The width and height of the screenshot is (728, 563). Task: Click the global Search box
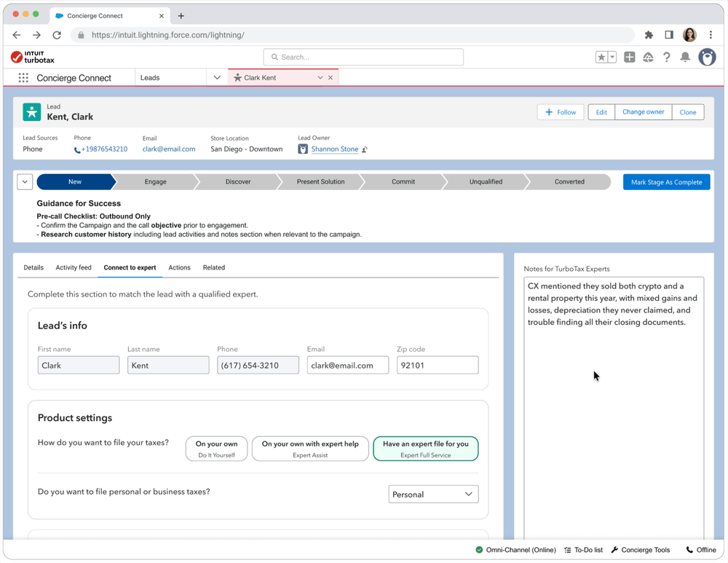[363, 57]
